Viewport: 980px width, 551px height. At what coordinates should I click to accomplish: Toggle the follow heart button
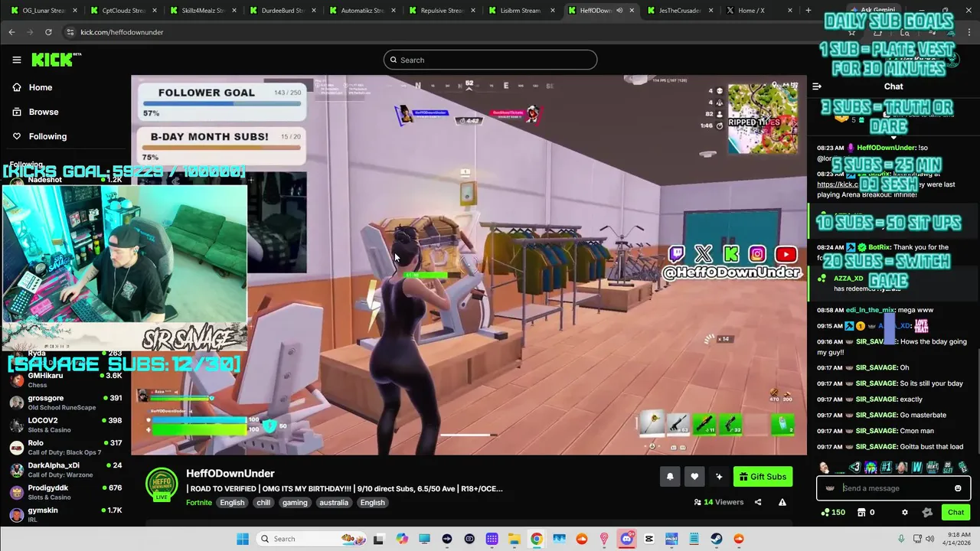pyautogui.click(x=694, y=477)
